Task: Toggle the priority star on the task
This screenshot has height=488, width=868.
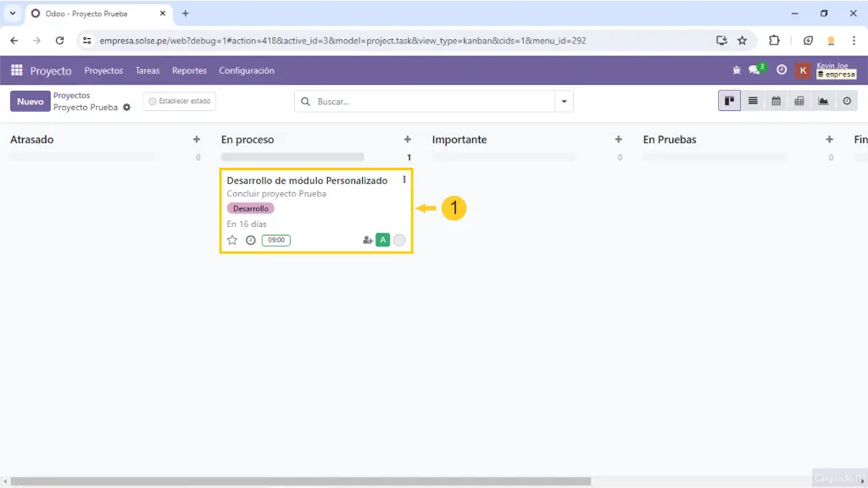Action: pos(232,241)
